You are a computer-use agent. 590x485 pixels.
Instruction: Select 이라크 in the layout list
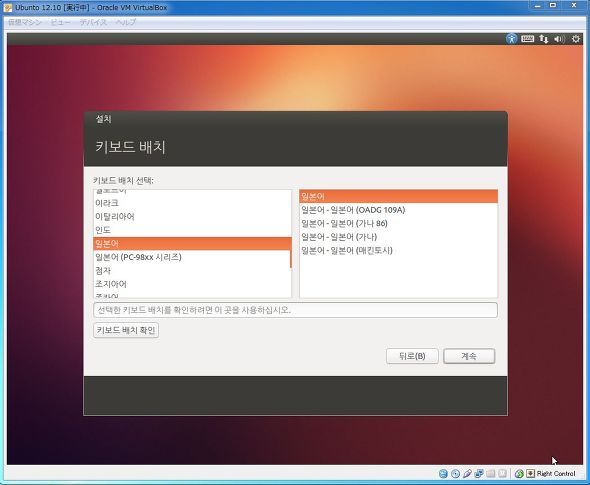point(192,203)
